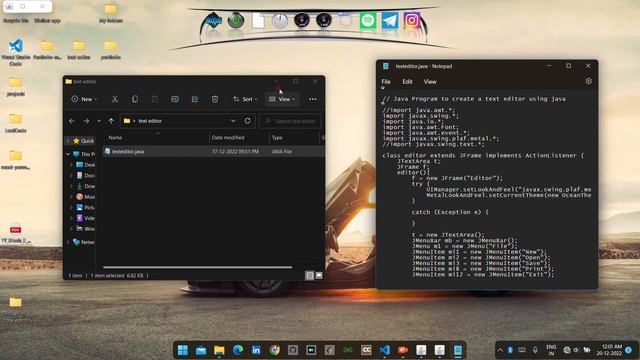Click the blank document icon in top dock
Image resolution: width=640 pixels, height=360 pixels.
pyautogui.click(x=258, y=20)
